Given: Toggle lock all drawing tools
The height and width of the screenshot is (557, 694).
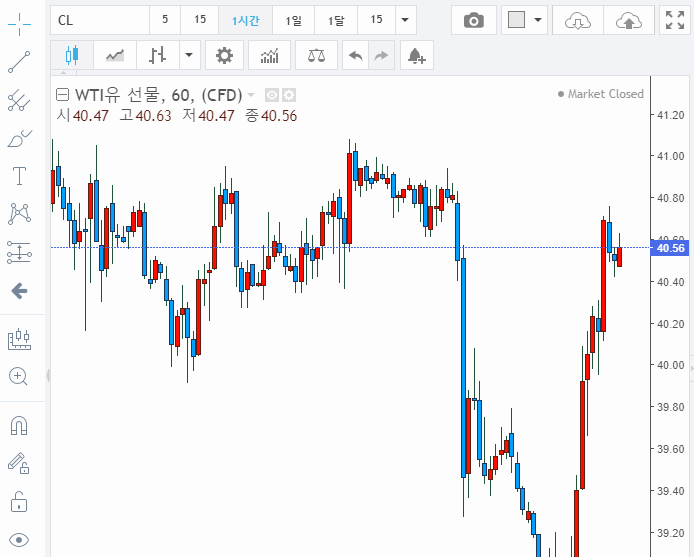Looking at the screenshot, I should [19, 502].
